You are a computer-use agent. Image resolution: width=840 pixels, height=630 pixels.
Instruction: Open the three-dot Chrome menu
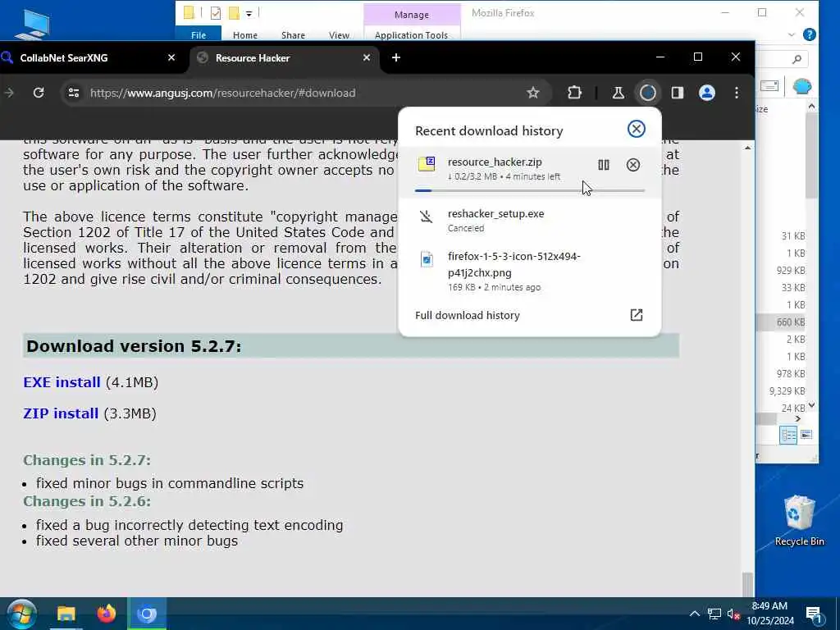(x=736, y=94)
